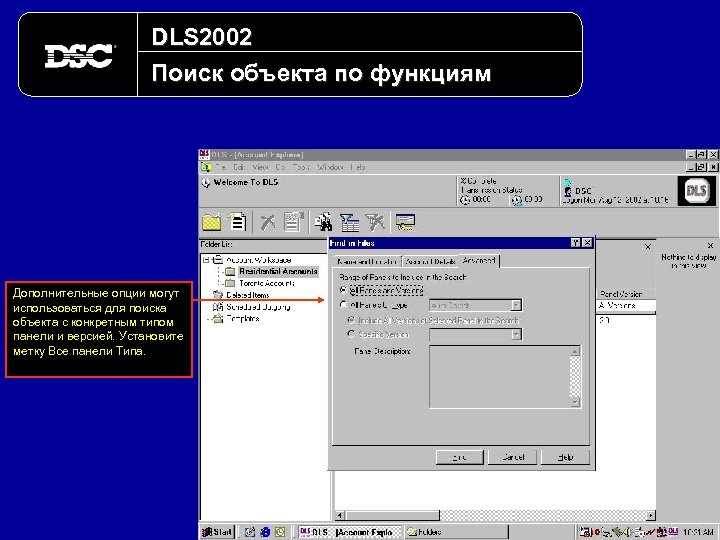Click the Panel Description scrollbar down arrow

tap(575, 402)
